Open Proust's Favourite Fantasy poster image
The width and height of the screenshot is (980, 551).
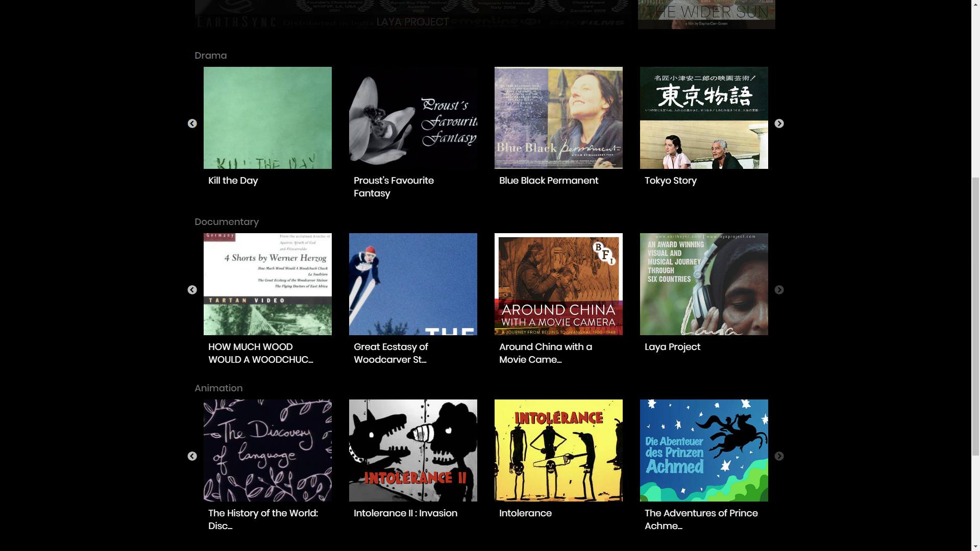413,118
